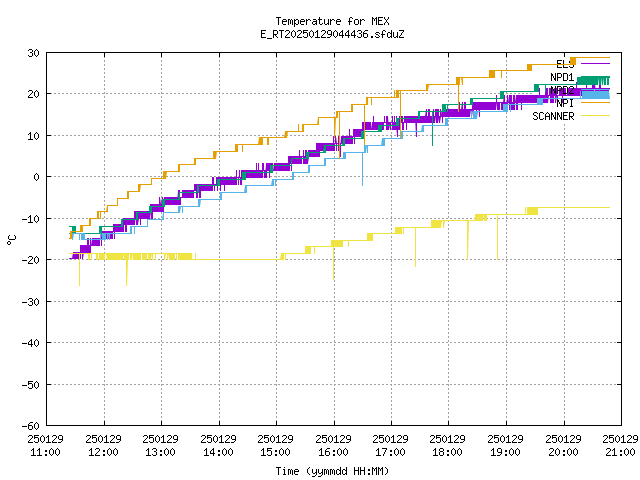The image size is (640, 480).
Task: Click the NPD1 legend label
Action: (562, 77)
